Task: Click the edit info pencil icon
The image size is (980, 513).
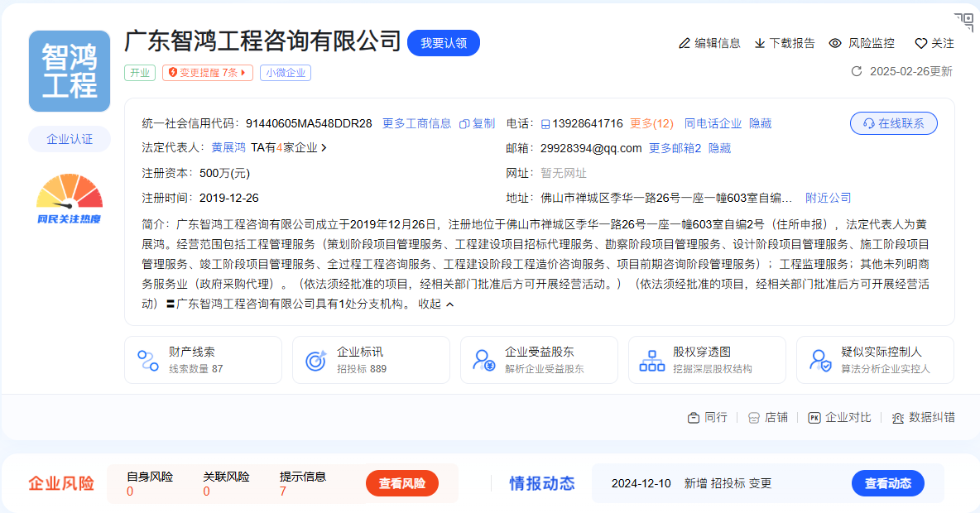Action: pos(684,43)
